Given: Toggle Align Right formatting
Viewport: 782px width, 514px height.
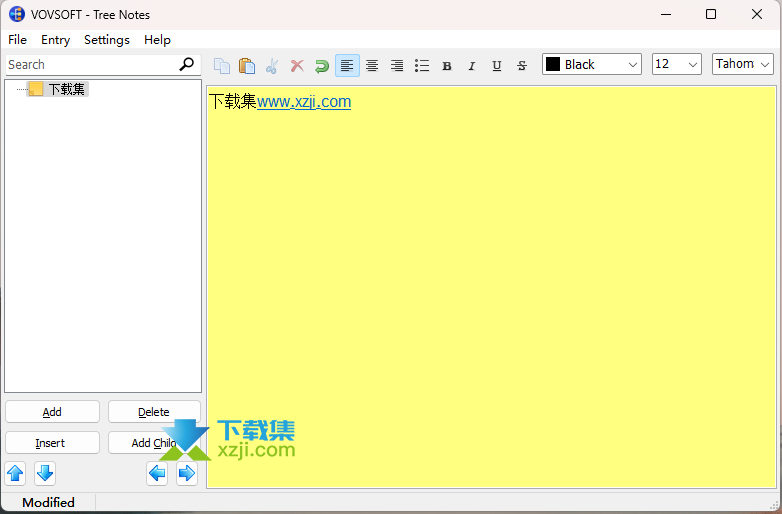Looking at the screenshot, I should pos(397,66).
